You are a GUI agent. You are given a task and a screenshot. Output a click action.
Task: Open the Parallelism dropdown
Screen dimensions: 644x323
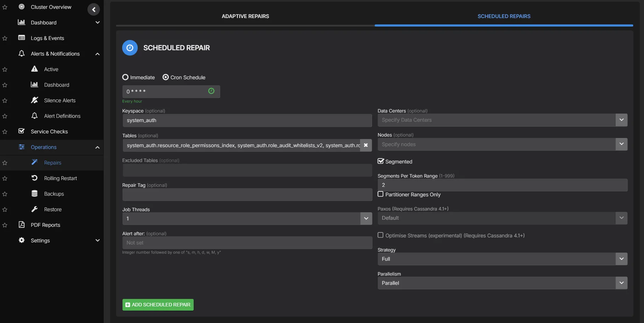pos(502,283)
